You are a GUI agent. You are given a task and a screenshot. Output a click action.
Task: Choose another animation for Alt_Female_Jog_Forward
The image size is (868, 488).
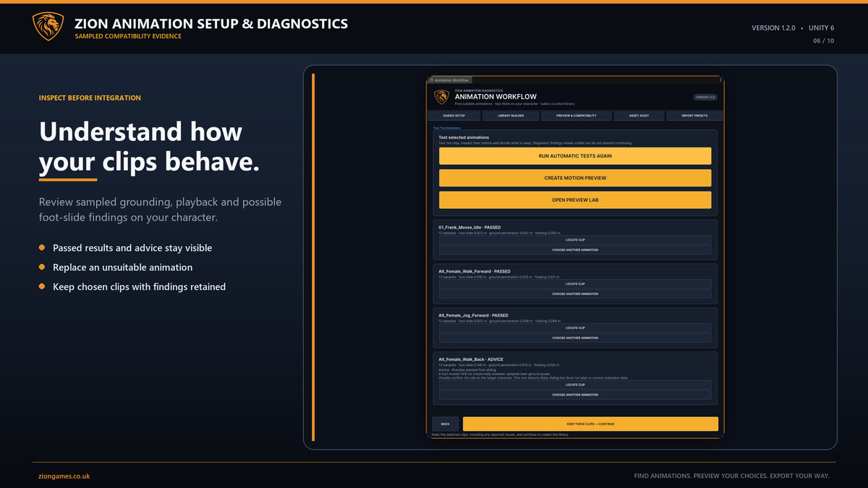point(575,338)
